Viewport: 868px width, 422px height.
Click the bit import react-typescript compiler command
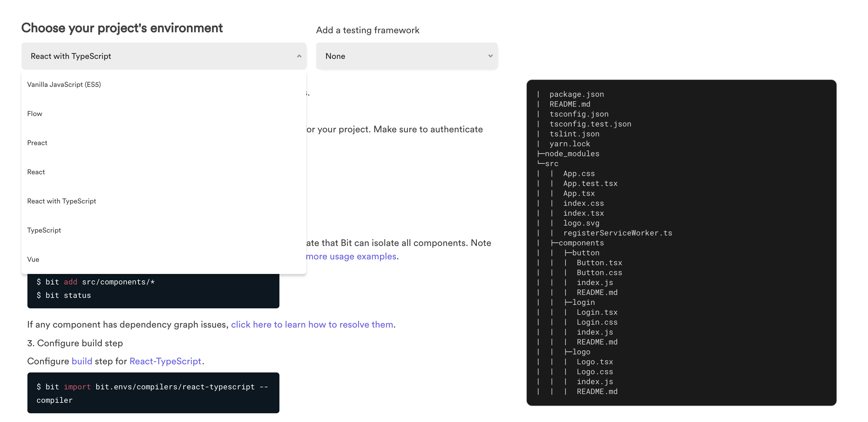(153, 393)
